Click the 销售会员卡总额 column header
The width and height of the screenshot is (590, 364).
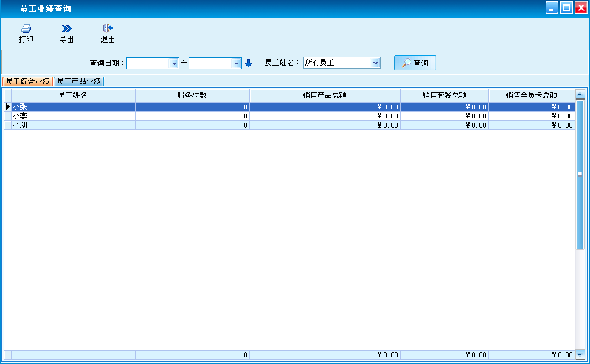[x=531, y=95]
